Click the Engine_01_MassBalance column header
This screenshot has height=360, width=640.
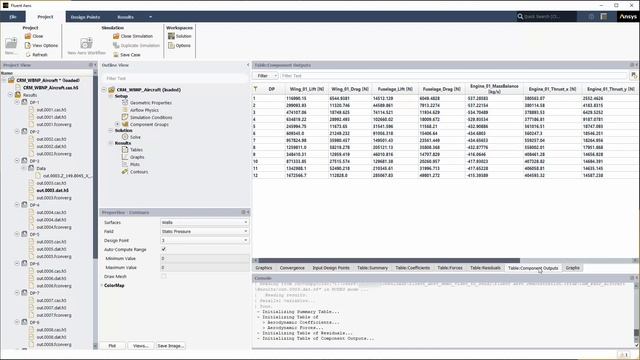tap(494, 89)
